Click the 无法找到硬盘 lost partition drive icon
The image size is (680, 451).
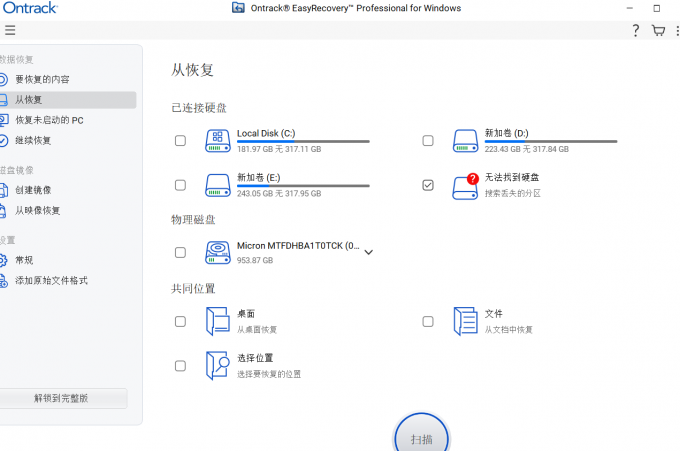point(465,185)
